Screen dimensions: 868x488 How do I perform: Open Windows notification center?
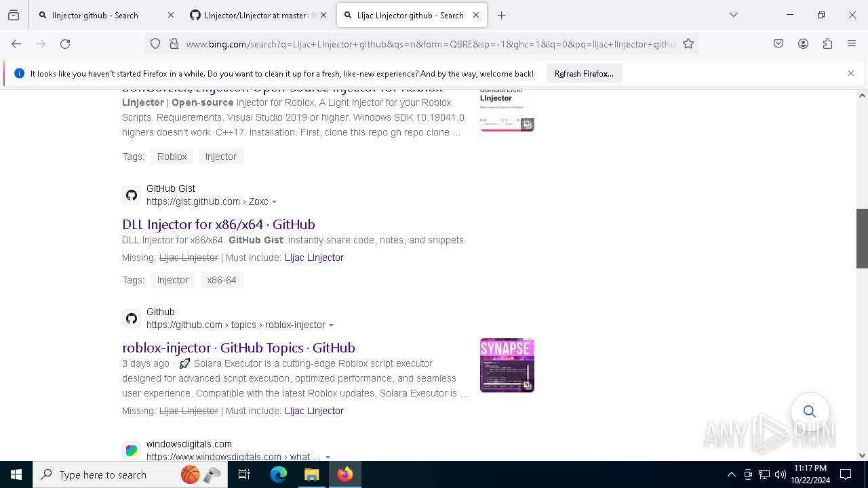[x=846, y=474]
